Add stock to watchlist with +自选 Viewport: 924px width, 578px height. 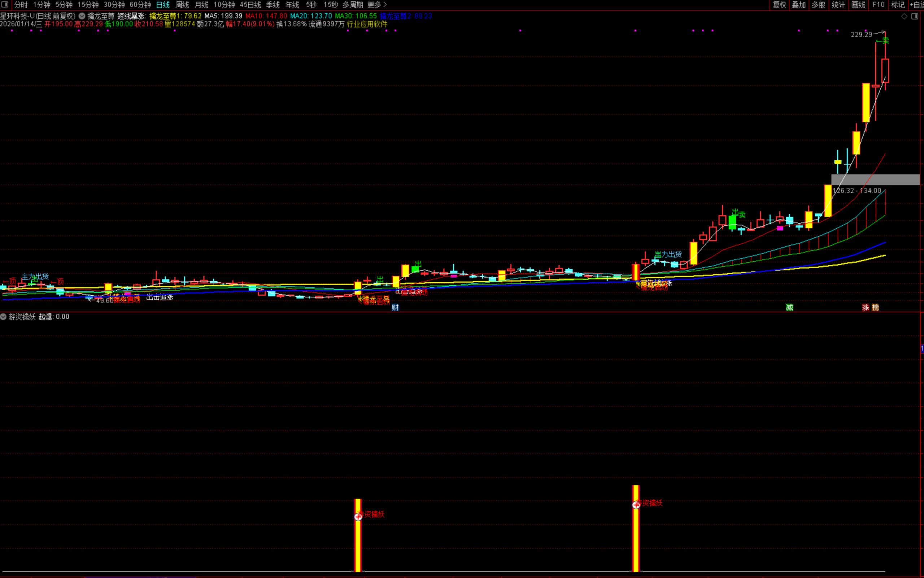coord(917,5)
